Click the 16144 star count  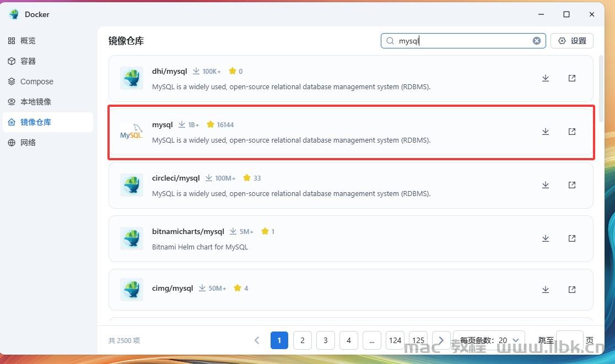[225, 124]
